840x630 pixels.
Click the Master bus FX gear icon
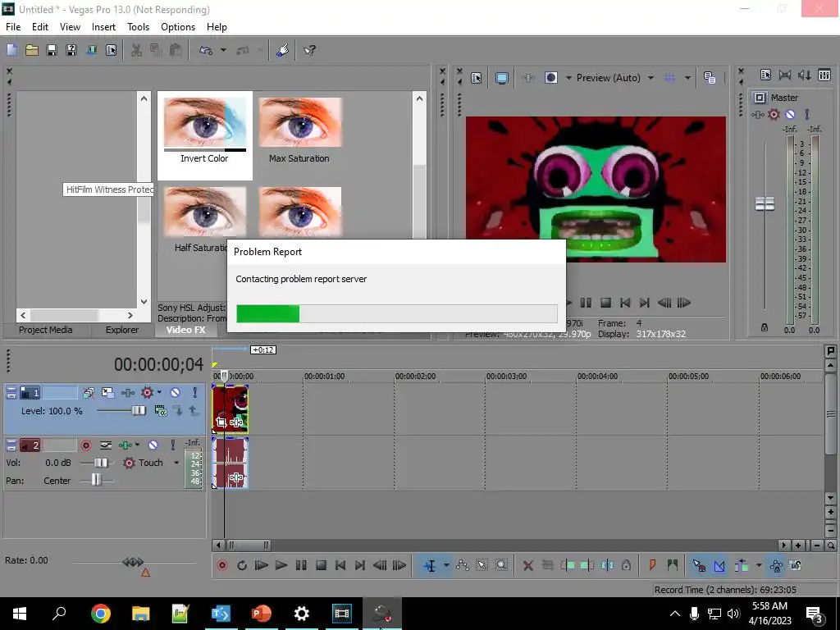[x=774, y=114]
